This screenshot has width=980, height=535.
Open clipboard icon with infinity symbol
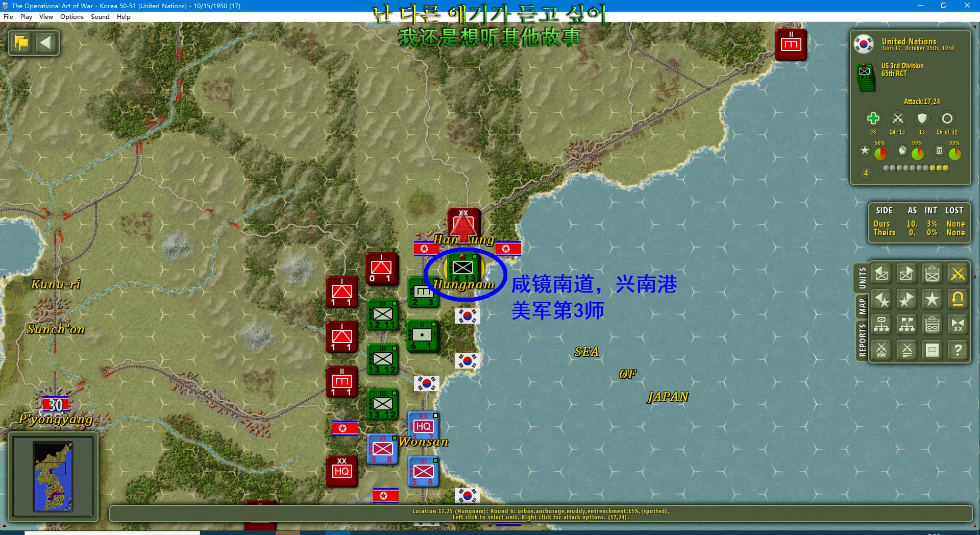[x=933, y=325]
